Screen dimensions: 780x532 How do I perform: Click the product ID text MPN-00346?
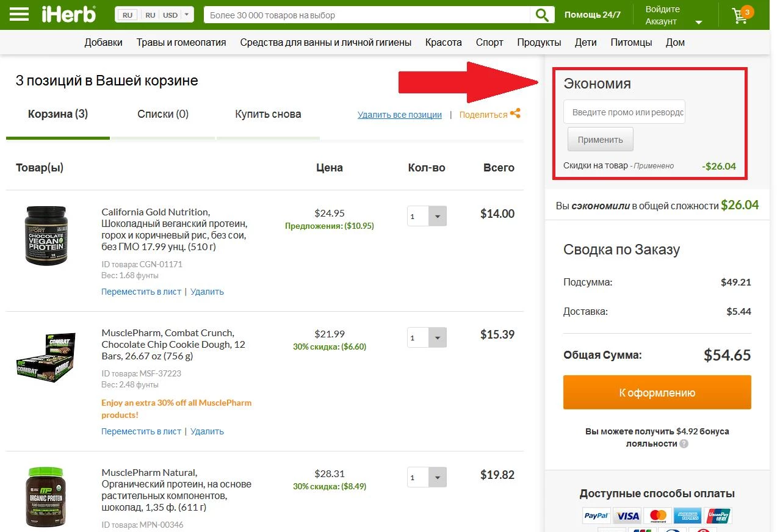click(x=161, y=525)
